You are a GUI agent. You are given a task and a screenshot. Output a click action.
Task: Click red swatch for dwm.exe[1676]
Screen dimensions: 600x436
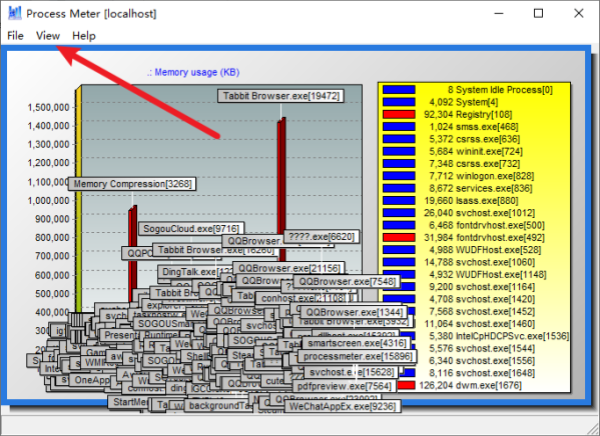pyautogui.click(x=406, y=385)
